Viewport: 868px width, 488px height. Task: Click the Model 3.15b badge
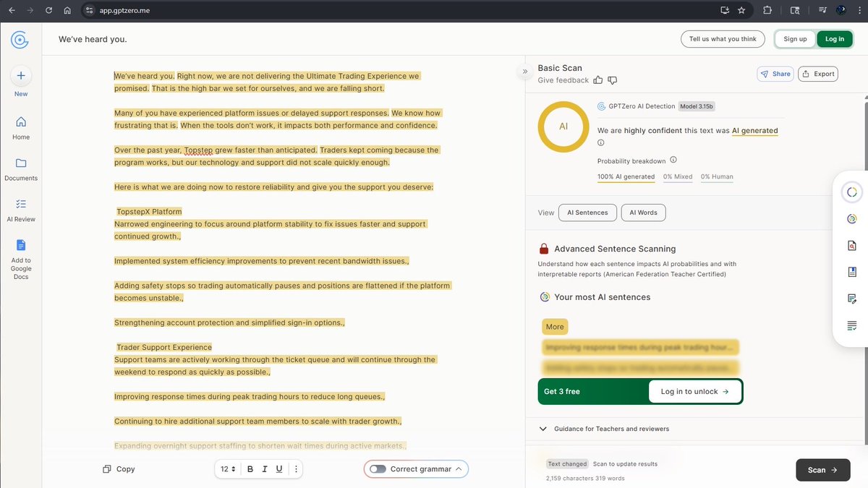click(x=697, y=106)
